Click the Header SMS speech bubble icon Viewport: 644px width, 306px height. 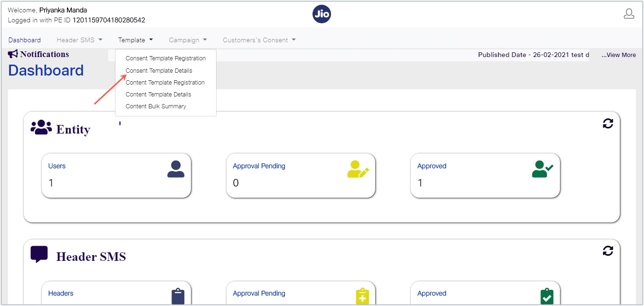pyautogui.click(x=39, y=254)
